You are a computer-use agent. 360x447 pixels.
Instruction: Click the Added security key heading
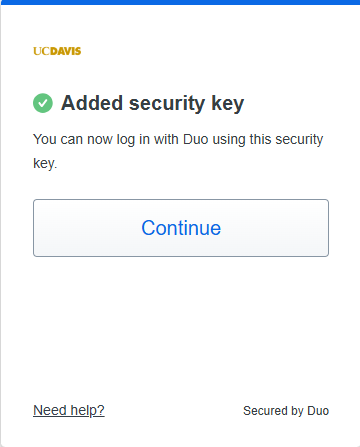click(153, 103)
